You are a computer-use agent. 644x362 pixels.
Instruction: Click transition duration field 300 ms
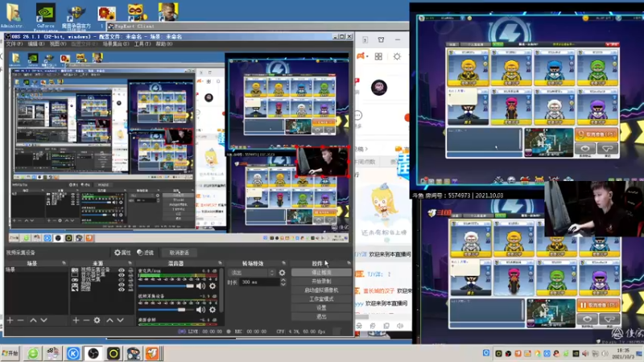[x=259, y=282]
